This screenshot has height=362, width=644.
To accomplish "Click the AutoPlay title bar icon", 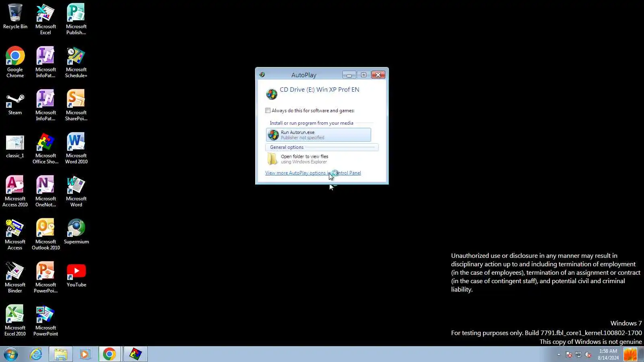I will pyautogui.click(x=262, y=75).
